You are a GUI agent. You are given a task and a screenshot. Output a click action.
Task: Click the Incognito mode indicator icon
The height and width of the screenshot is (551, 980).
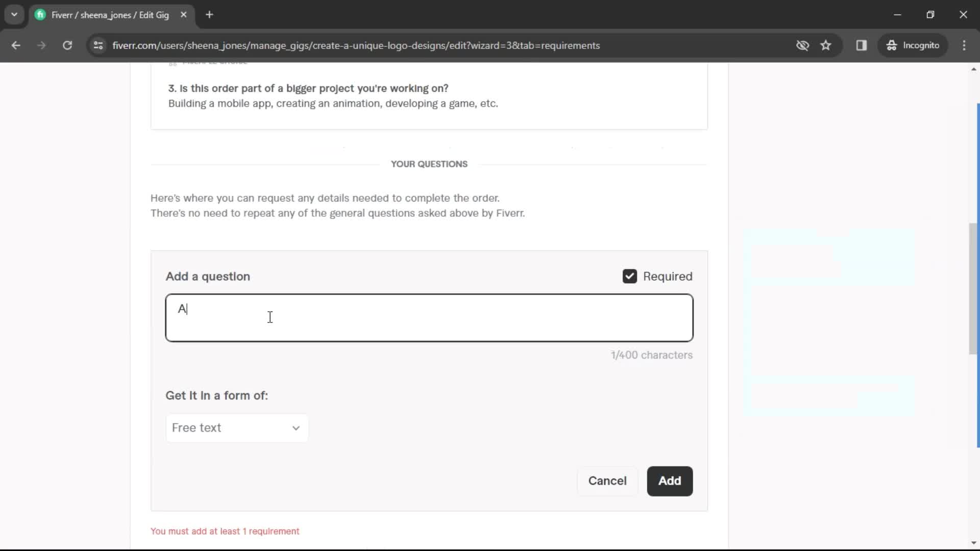click(892, 45)
